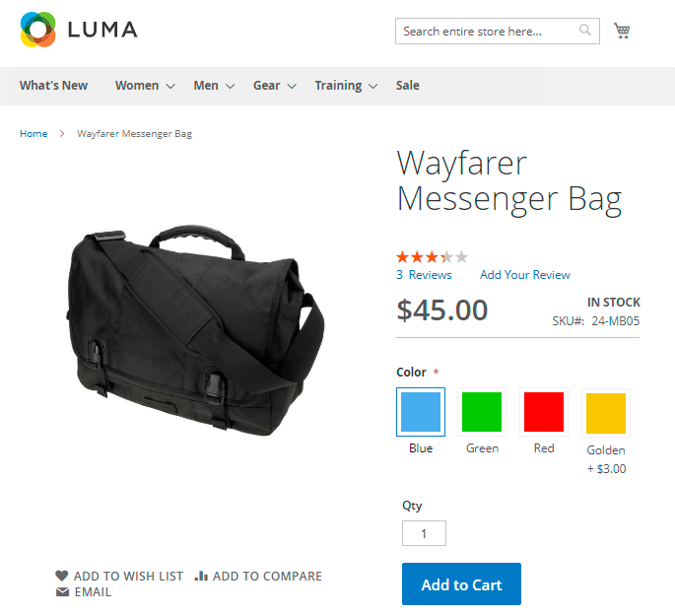Pick the Red color swatch

coord(544,412)
